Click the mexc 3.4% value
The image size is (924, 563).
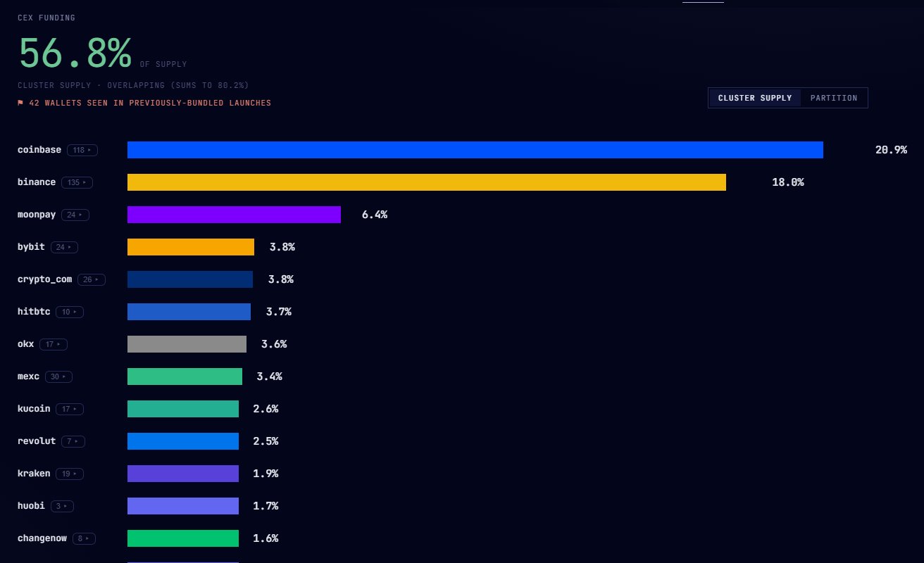(x=269, y=377)
